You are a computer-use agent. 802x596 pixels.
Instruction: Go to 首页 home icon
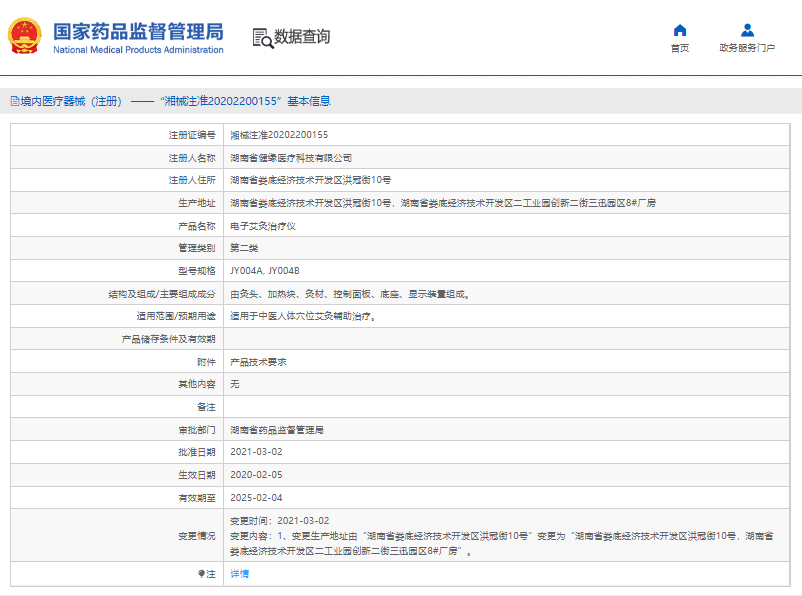coord(680,30)
